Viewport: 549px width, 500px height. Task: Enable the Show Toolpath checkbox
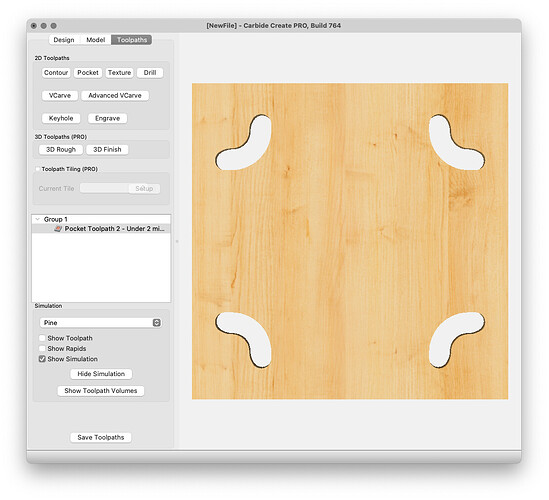click(x=42, y=338)
